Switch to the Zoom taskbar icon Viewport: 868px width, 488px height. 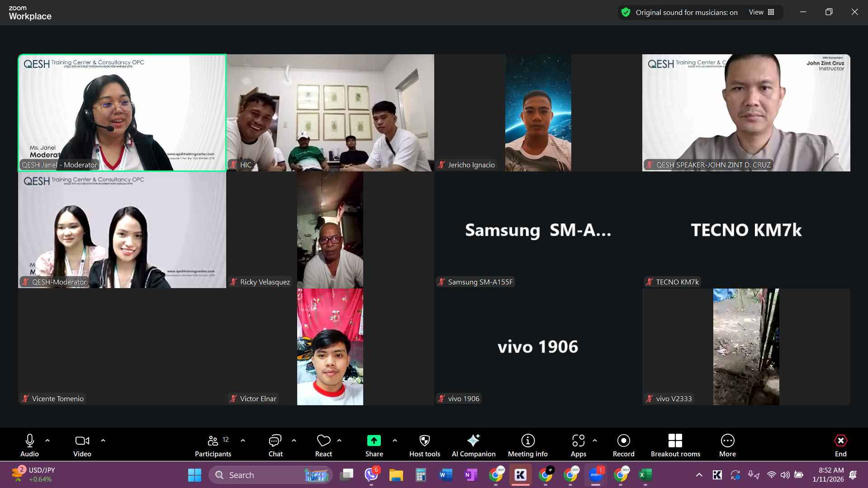(596, 475)
